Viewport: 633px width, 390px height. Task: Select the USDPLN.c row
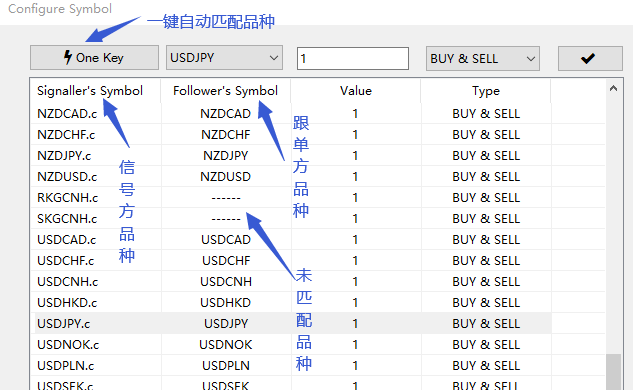pos(291,365)
